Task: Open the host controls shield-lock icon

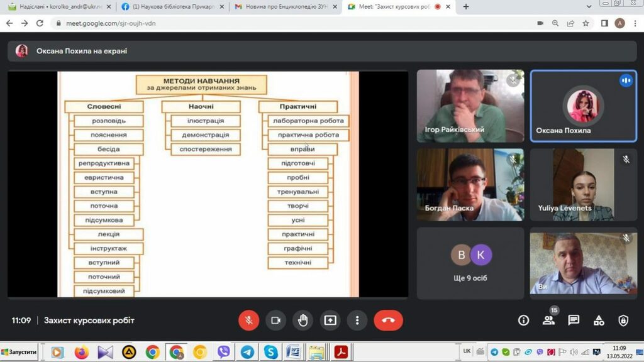Action: click(623, 321)
